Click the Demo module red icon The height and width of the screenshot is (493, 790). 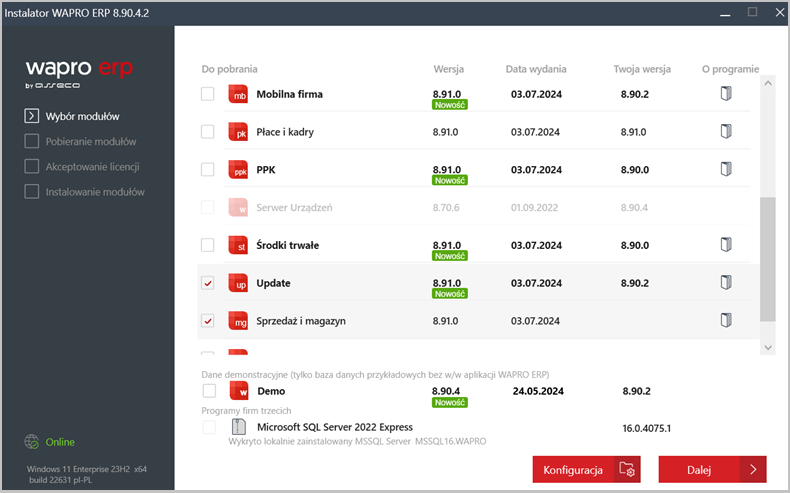click(x=239, y=391)
